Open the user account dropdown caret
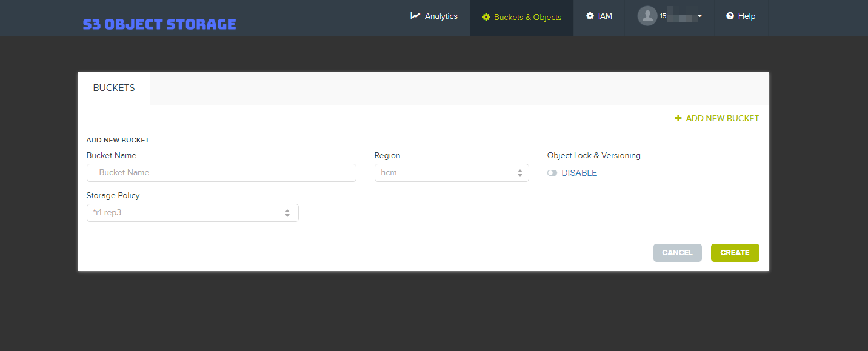868x351 pixels. point(699,16)
